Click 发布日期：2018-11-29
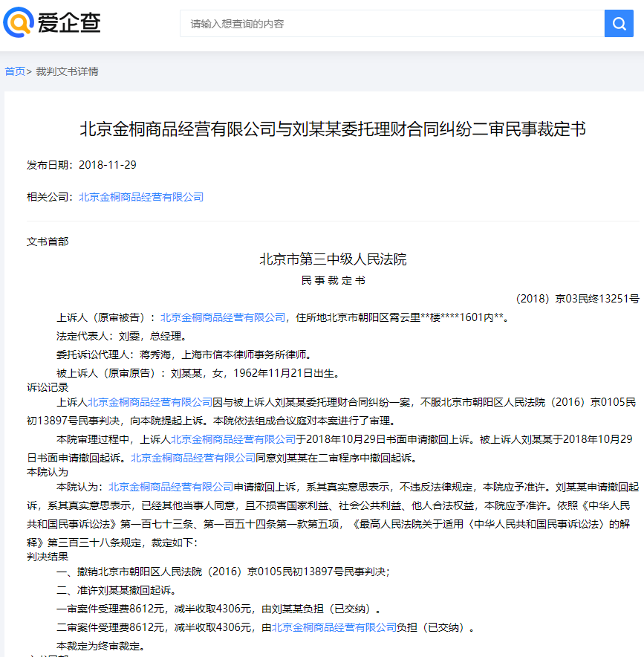The width and height of the screenshot is (644, 657). point(82,165)
